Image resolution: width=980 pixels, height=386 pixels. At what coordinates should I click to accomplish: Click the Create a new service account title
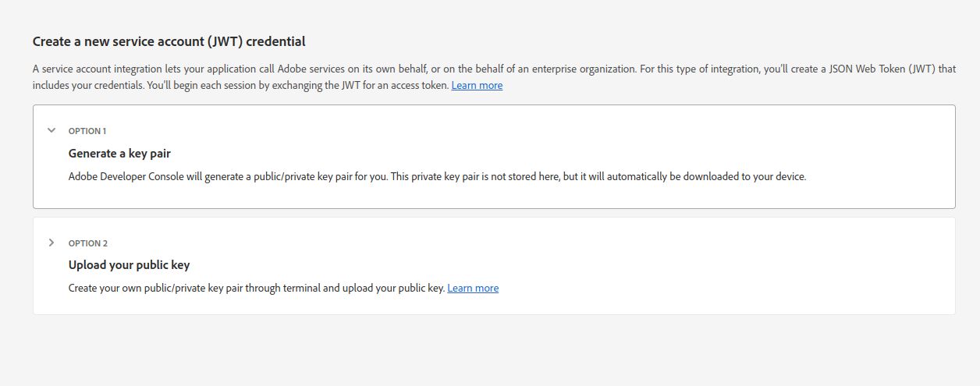point(169,41)
